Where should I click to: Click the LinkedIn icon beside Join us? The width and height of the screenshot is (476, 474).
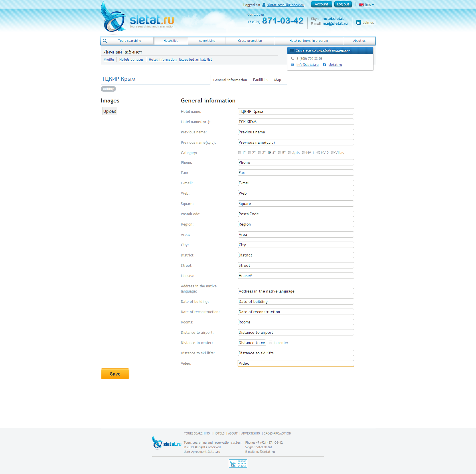(x=358, y=23)
